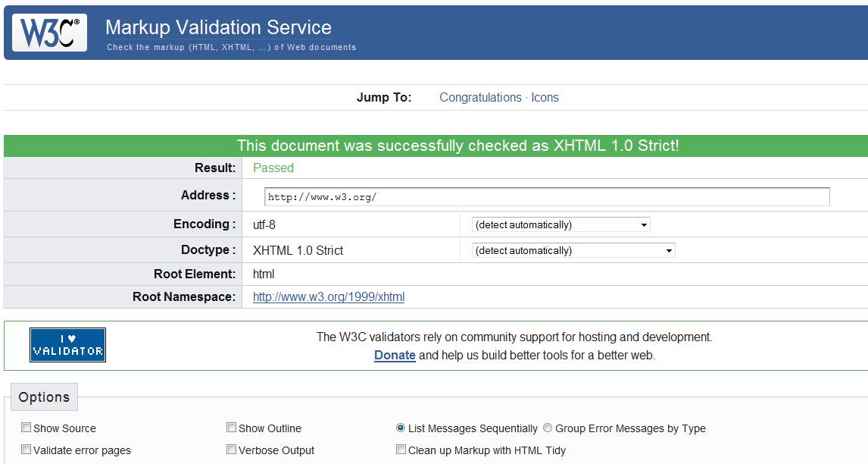The width and height of the screenshot is (868, 464).
Task: Click the Root Namespace label
Action: [x=184, y=296]
